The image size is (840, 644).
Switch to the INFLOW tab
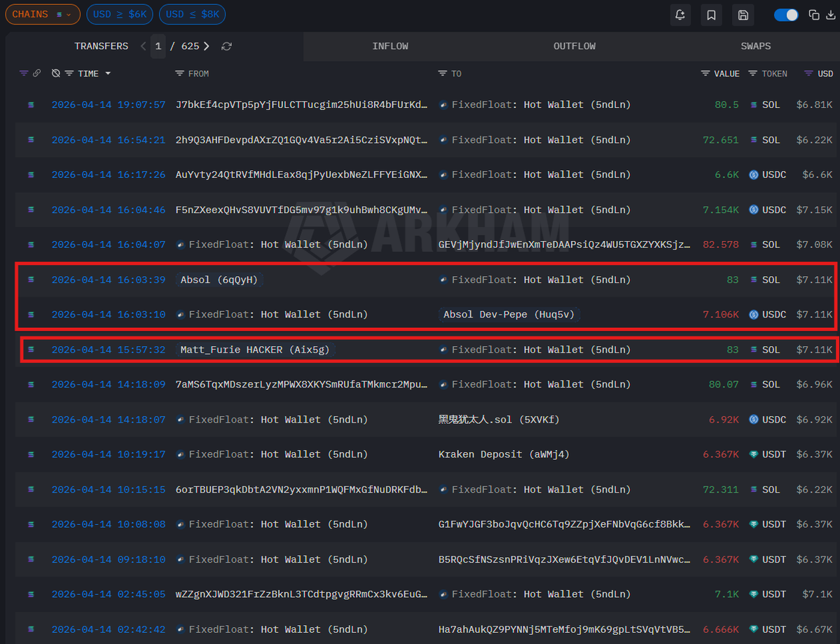pos(390,46)
